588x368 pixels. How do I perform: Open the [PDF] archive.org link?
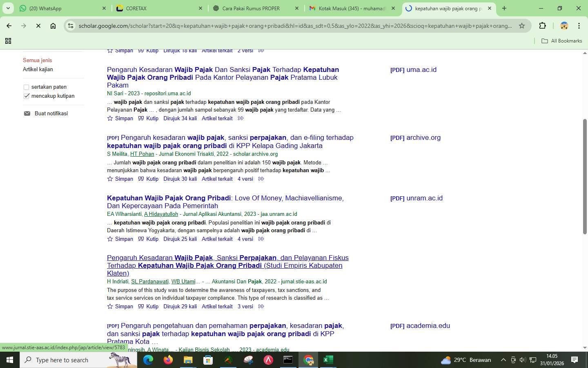click(415, 138)
